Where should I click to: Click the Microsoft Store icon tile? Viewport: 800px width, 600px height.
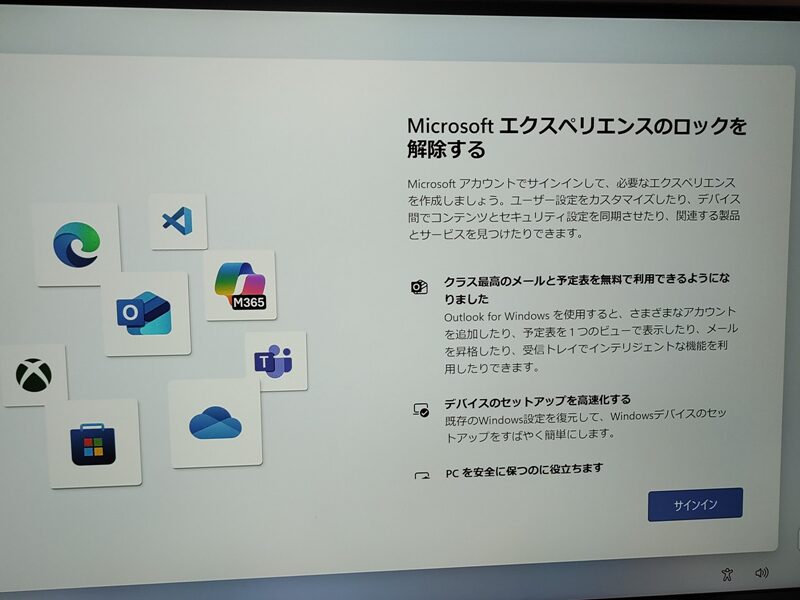[x=94, y=444]
